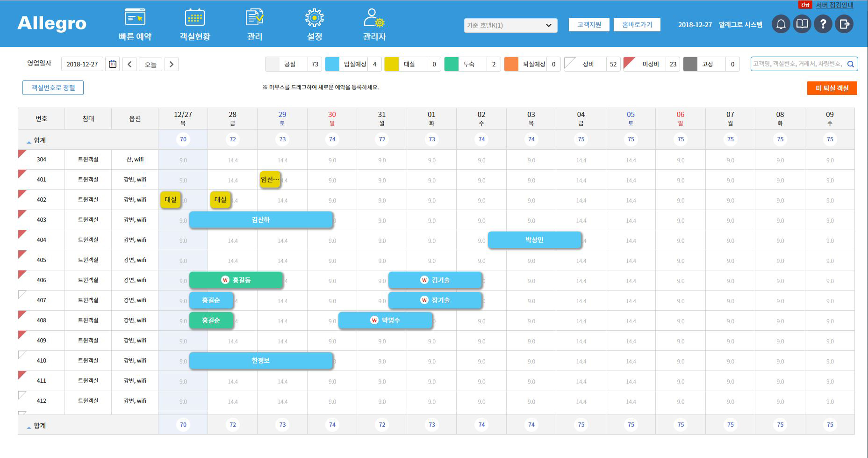
Task: Click the search magnifier icon
Action: click(x=851, y=64)
